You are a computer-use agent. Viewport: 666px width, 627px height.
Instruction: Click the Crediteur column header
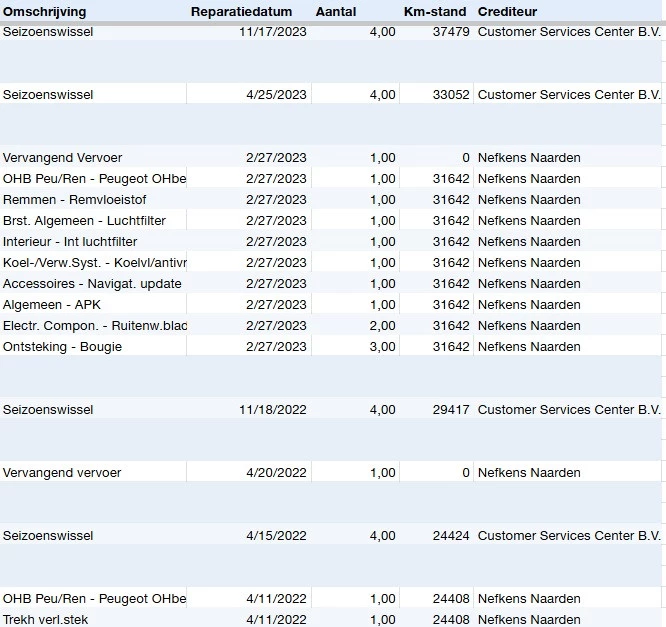(507, 12)
